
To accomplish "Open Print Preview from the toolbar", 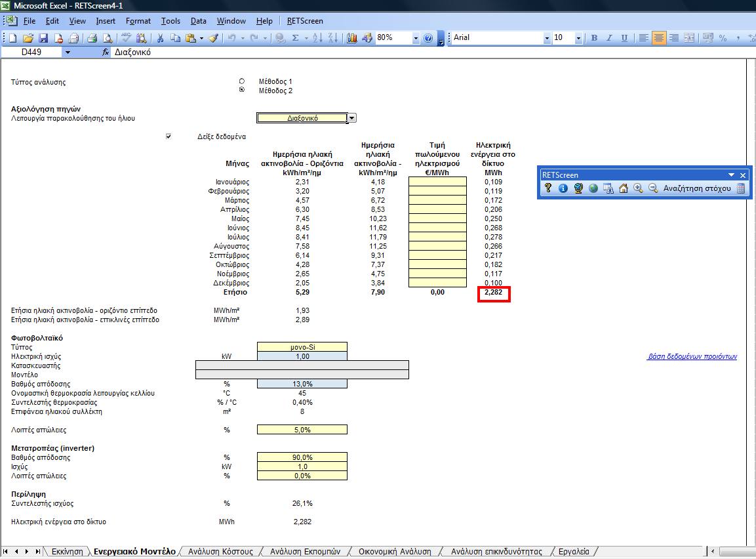I will pyautogui.click(x=108, y=38).
